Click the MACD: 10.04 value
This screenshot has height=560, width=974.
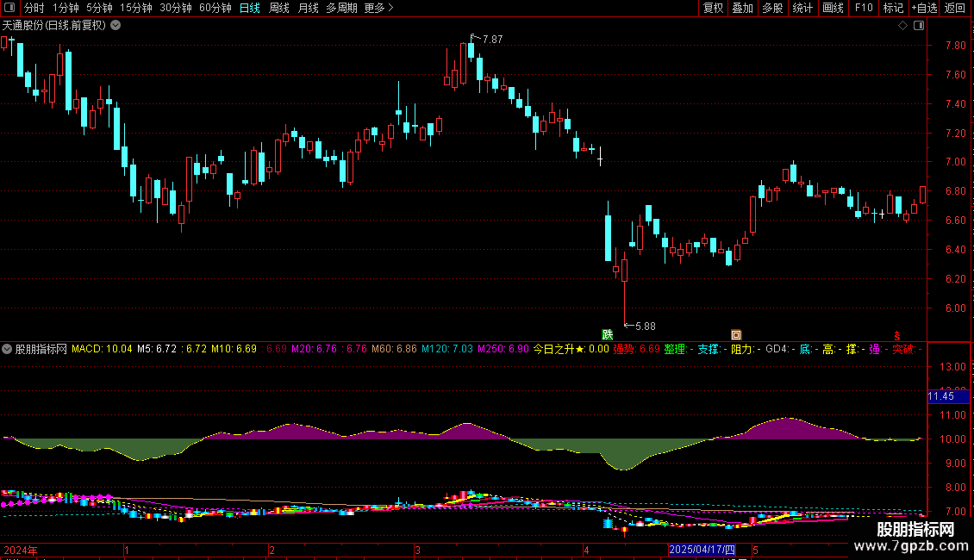pyautogui.click(x=102, y=349)
